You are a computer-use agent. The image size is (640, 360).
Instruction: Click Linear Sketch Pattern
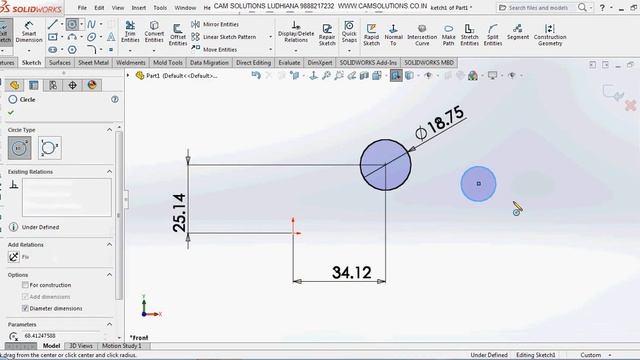[x=224, y=37]
